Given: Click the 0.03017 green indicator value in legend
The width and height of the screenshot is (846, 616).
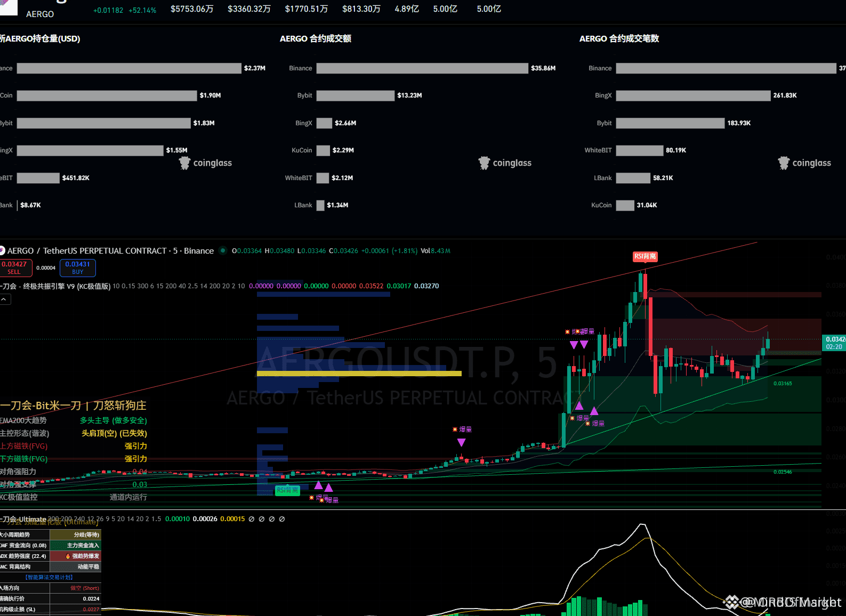Looking at the screenshot, I should [399, 286].
